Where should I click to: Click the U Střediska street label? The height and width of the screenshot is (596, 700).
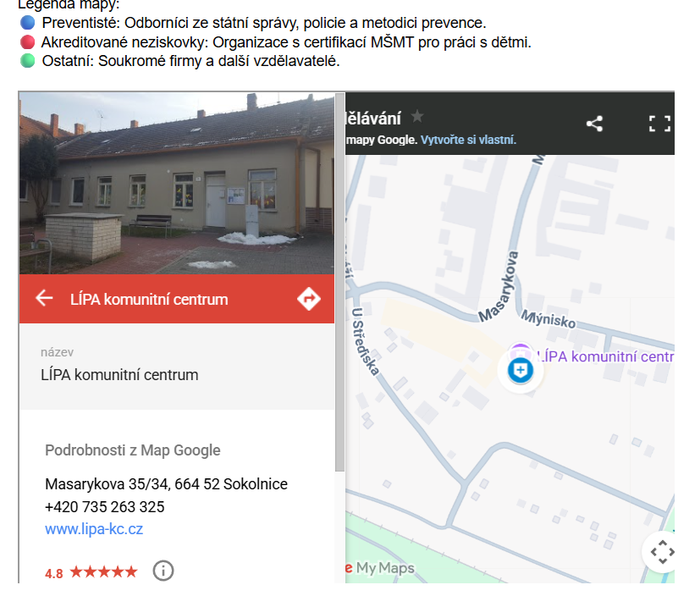click(365, 341)
